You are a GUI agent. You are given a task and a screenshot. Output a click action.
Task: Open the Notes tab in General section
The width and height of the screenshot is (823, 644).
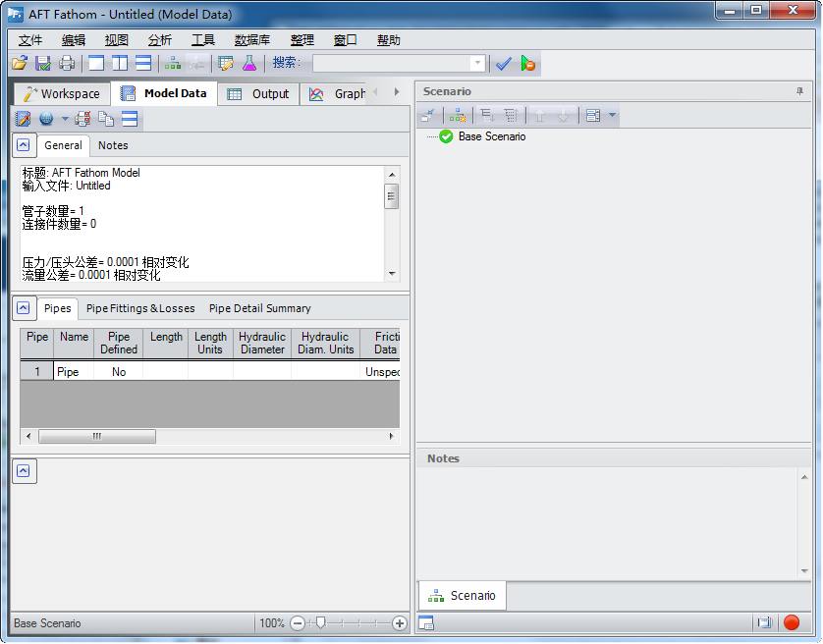[113, 145]
